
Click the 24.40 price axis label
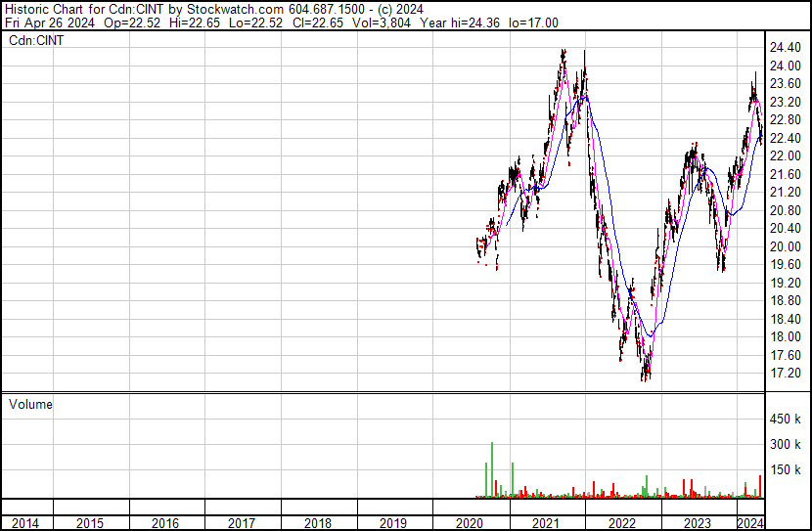(x=788, y=48)
